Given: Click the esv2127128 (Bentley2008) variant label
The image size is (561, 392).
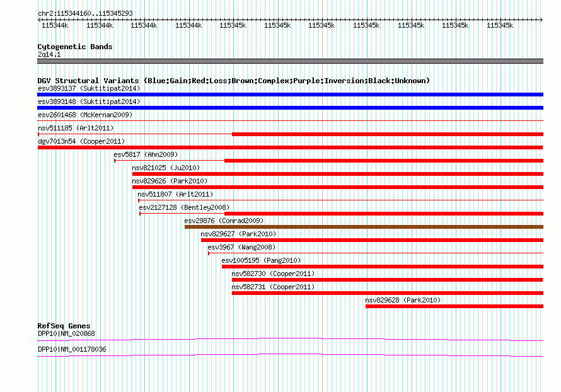Looking at the screenshot, I should (x=184, y=207).
